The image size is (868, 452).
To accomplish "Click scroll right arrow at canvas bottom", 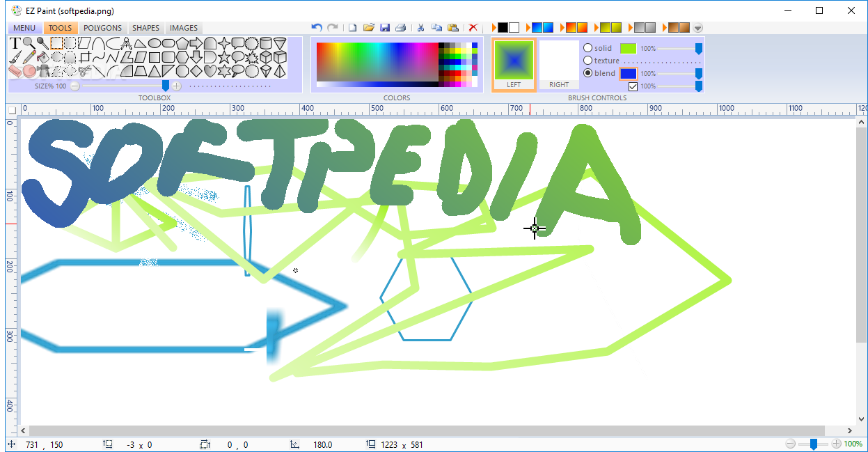I will tap(850, 430).
